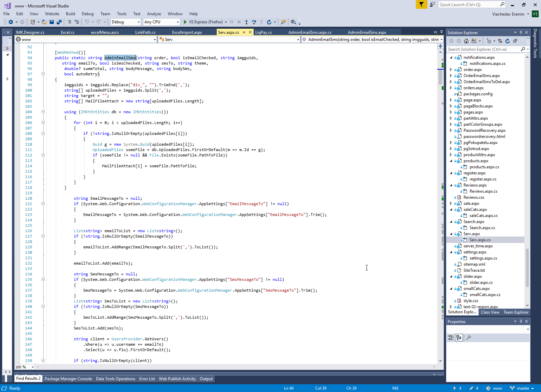Click the feedback icon next to Quick Launch

pos(432,4)
